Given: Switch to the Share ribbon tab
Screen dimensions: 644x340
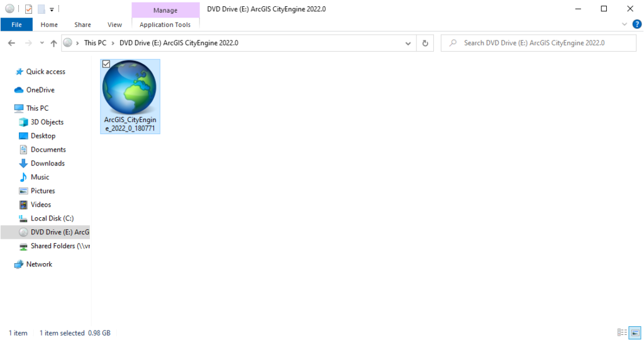Looking at the screenshot, I should 82,25.
